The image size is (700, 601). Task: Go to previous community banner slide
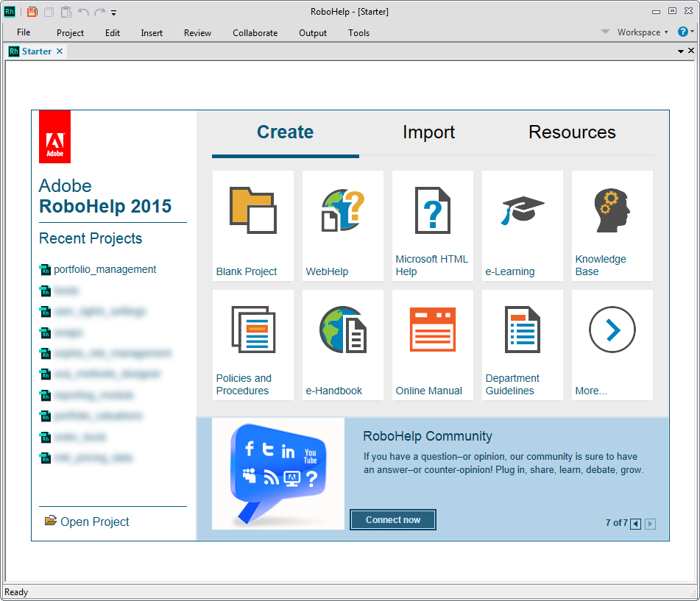635,524
